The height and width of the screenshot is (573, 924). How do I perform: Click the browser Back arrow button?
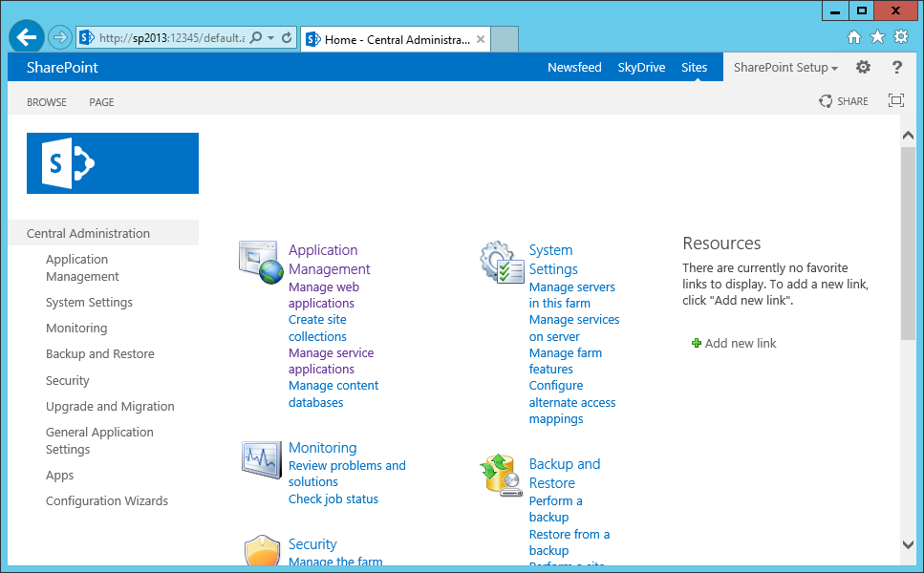point(27,37)
